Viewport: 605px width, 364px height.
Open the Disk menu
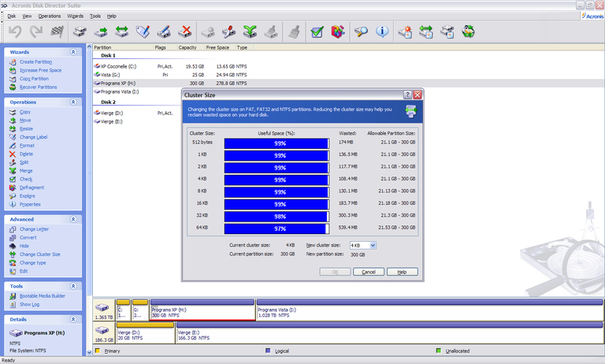(12, 17)
